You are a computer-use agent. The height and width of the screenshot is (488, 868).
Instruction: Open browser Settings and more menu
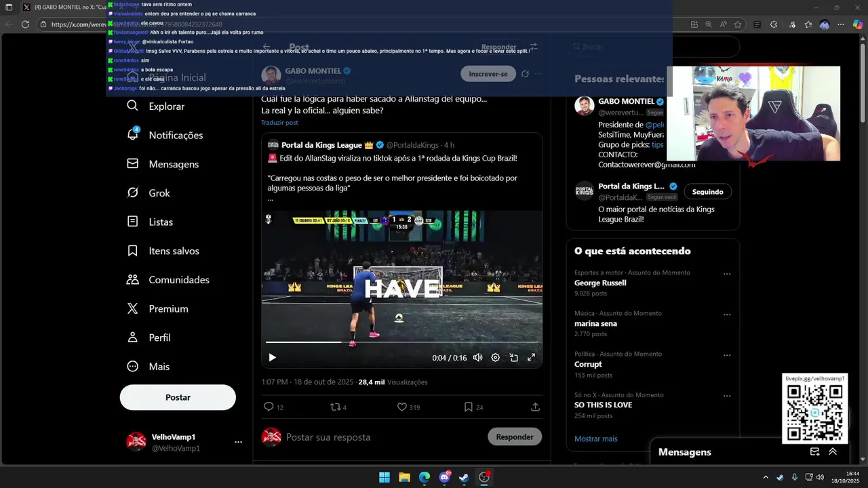(x=842, y=24)
